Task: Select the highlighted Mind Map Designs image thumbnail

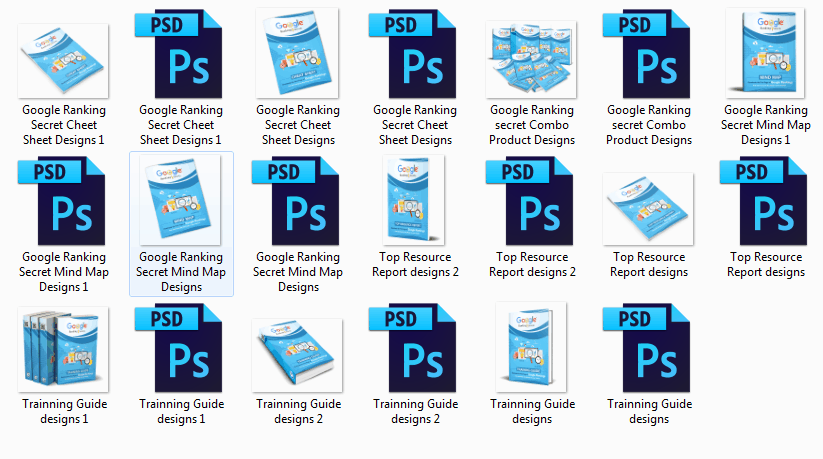Action: [x=181, y=203]
